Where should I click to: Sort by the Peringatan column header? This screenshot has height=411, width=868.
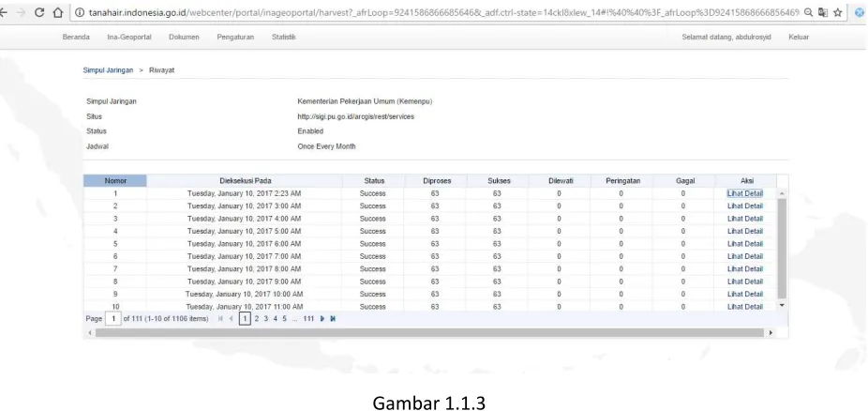tap(622, 180)
